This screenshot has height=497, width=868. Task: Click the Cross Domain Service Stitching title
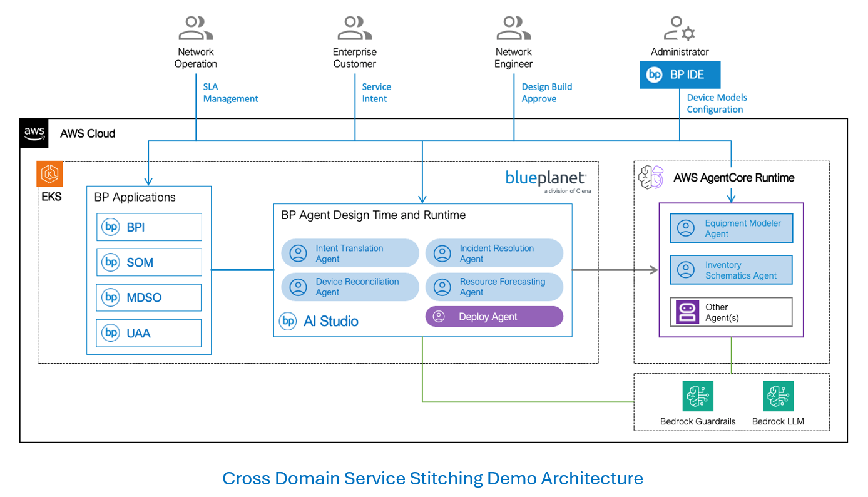tap(433, 478)
